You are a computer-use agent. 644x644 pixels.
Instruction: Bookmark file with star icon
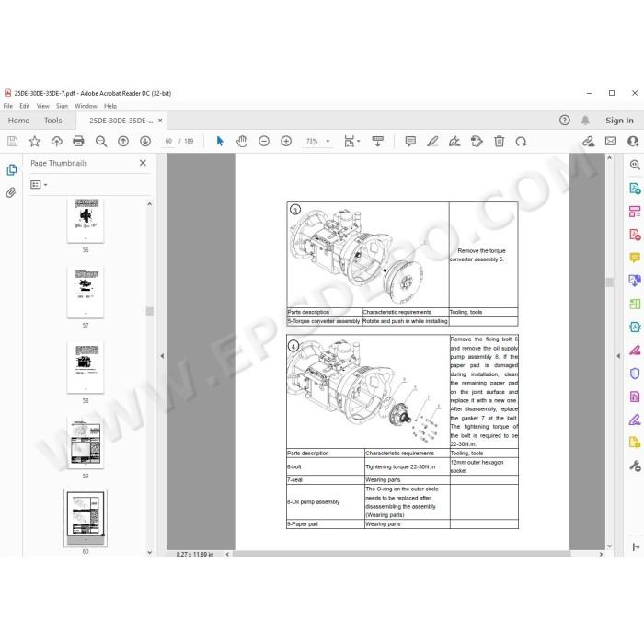pyautogui.click(x=35, y=142)
